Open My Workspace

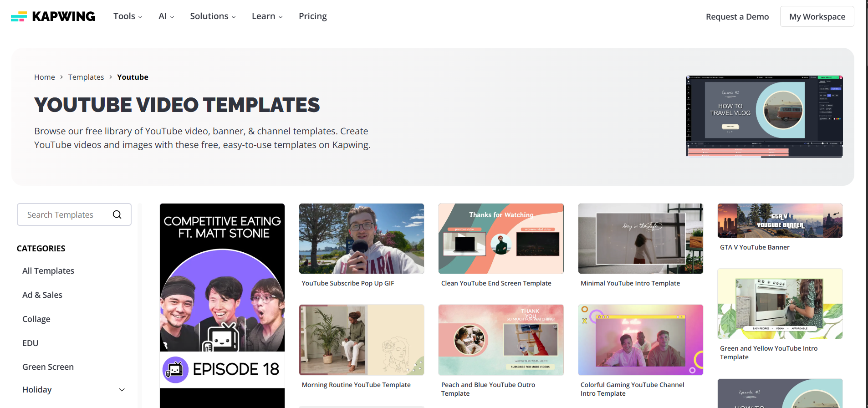(x=817, y=17)
